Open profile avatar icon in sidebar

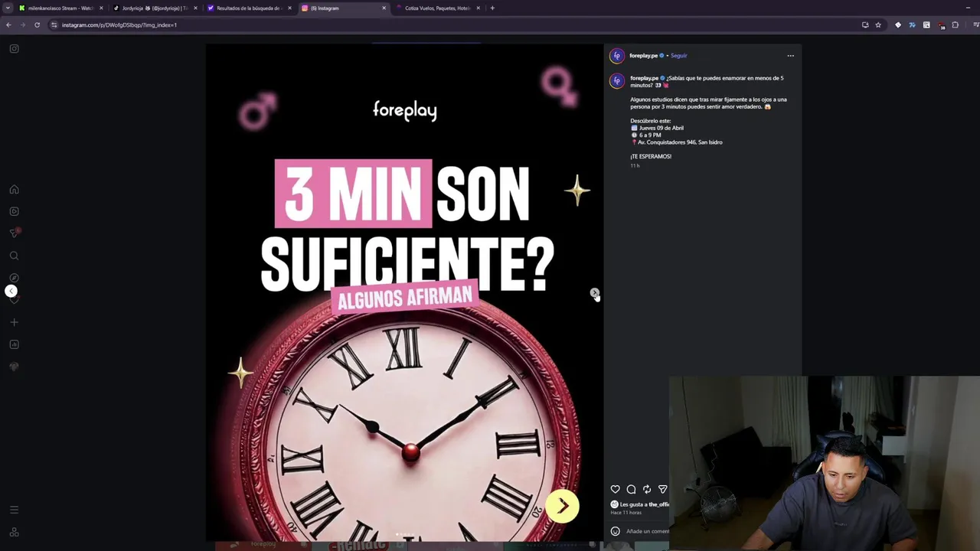tap(14, 367)
